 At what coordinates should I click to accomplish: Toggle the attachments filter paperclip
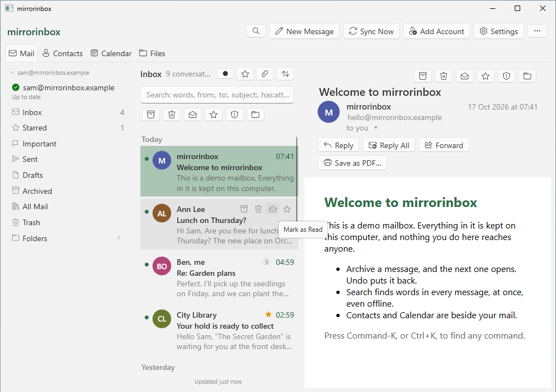265,74
